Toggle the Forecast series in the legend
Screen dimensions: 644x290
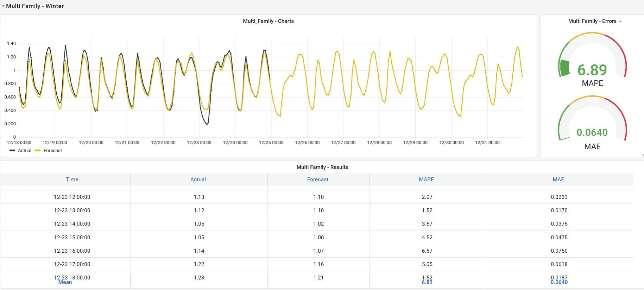tap(53, 151)
